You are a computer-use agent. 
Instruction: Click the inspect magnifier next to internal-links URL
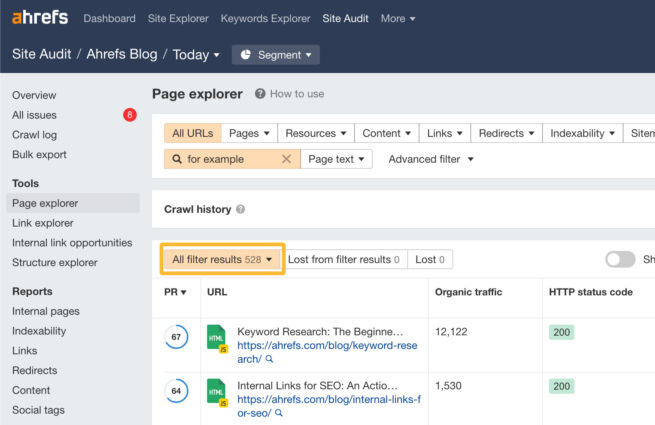pyautogui.click(x=278, y=412)
